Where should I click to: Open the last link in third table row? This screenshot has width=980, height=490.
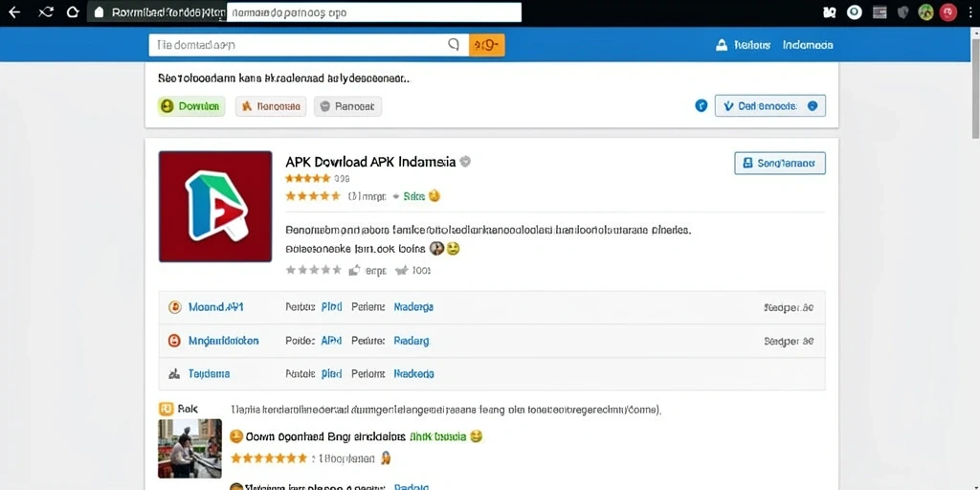pos(413,374)
